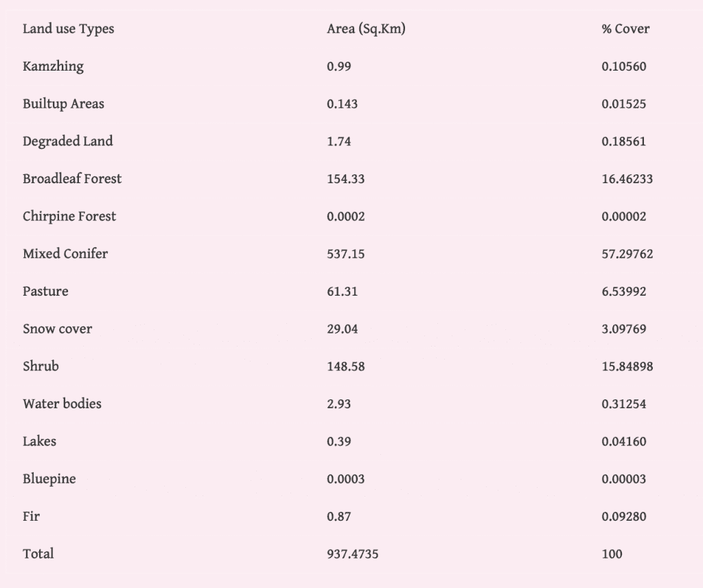Click the total area value 937.4735

click(x=352, y=554)
